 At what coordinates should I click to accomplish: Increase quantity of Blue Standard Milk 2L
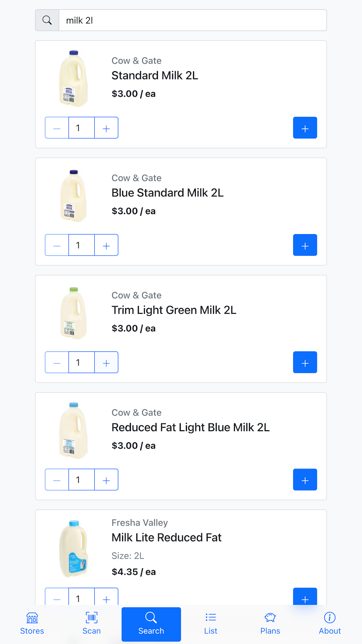(106, 245)
